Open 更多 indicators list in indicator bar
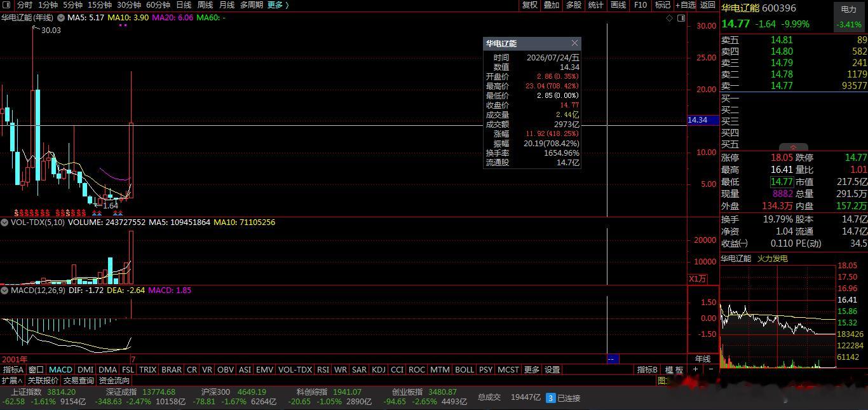 [532, 369]
